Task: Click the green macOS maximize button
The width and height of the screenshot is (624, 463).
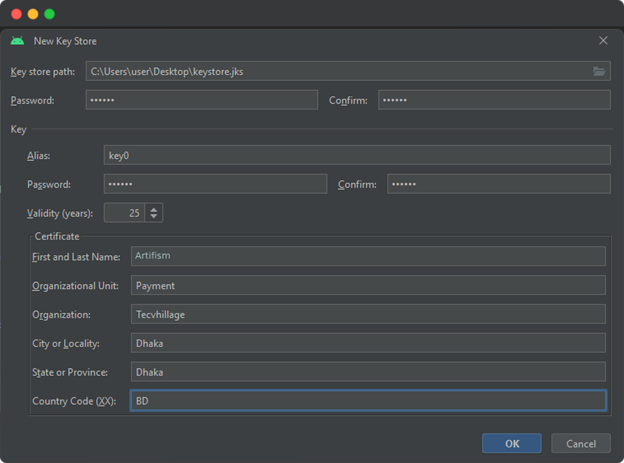Action: (x=50, y=14)
